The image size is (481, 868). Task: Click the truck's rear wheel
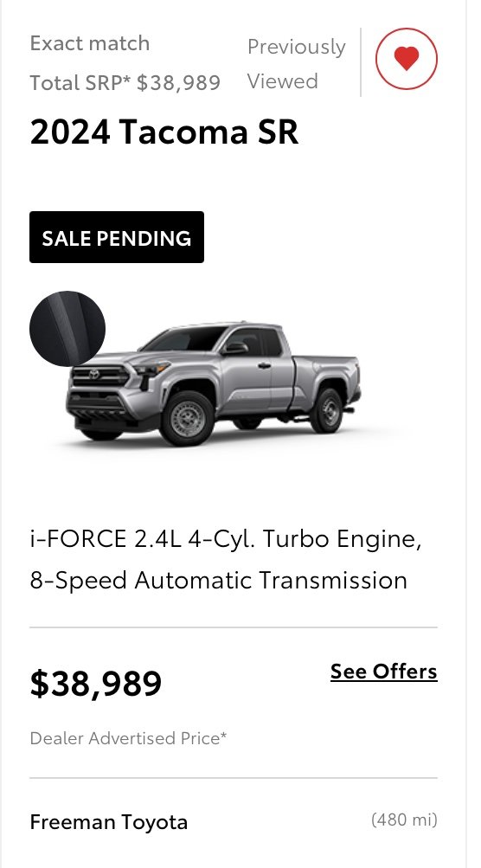tap(326, 411)
